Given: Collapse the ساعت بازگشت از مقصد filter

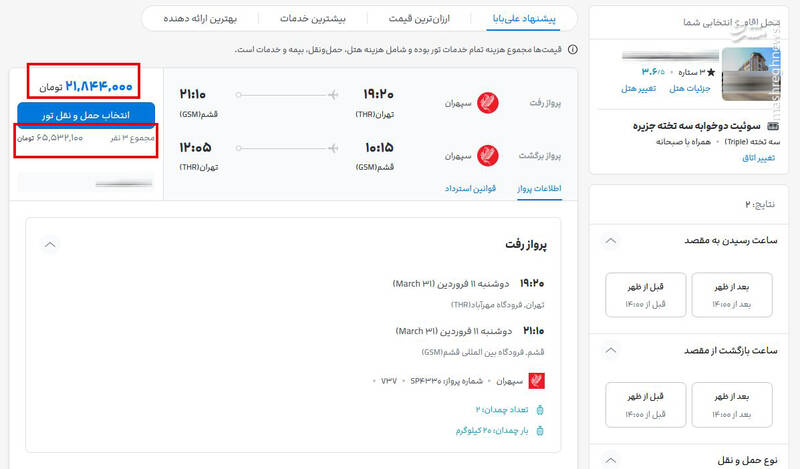Looking at the screenshot, I should pyautogui.click(x=612, y=350).
